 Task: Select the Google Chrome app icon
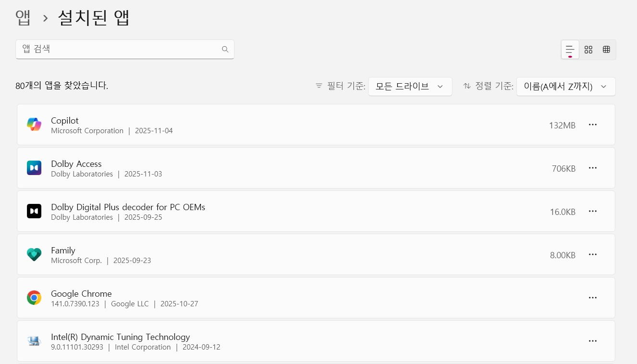point(34,297)
